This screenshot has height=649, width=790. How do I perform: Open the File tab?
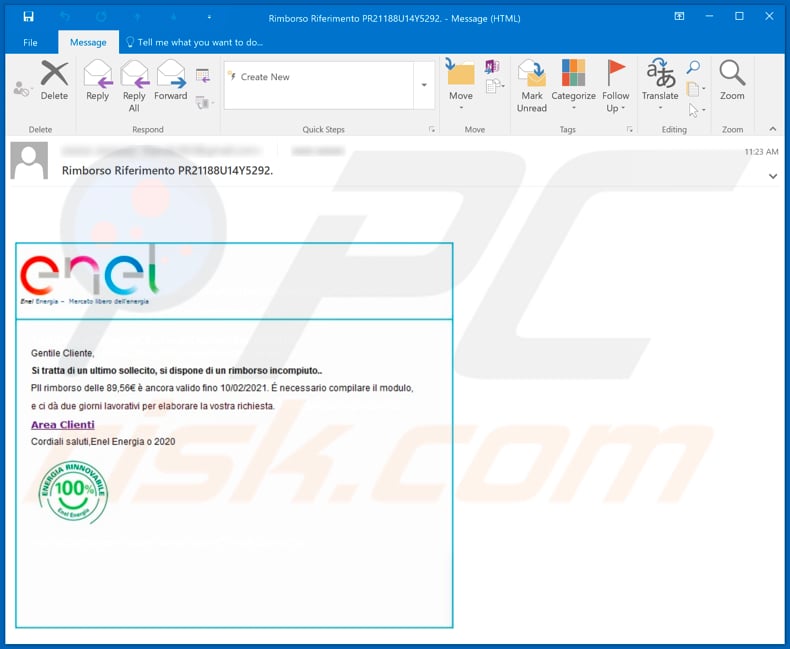coord(30,42)
